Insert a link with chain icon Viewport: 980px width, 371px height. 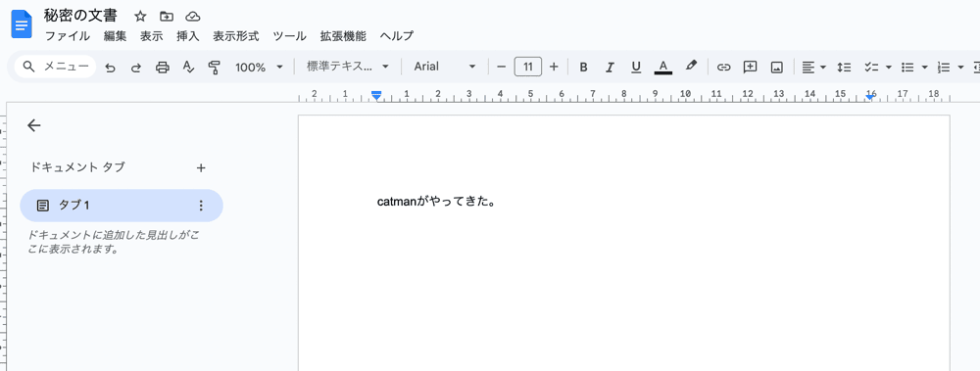(x=723, y=67)
